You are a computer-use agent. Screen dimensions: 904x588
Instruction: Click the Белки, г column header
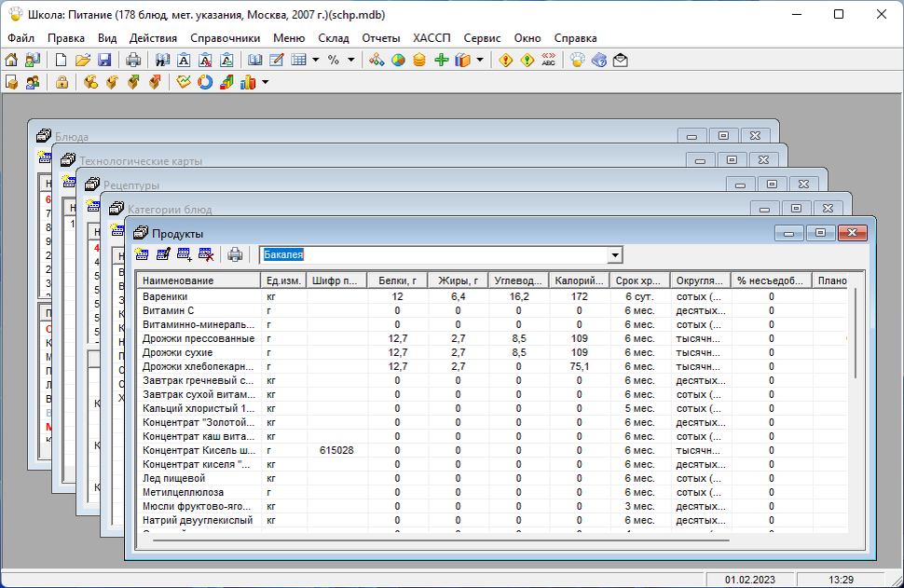click(x=397, y=280)
